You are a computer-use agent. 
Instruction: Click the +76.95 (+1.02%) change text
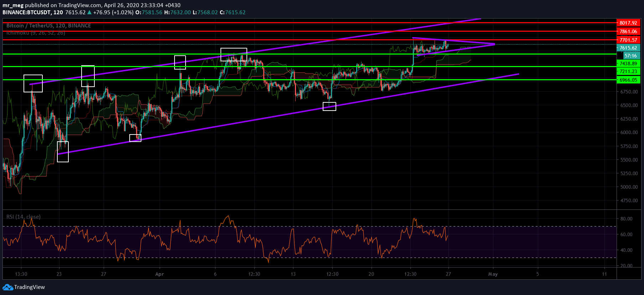113,12
